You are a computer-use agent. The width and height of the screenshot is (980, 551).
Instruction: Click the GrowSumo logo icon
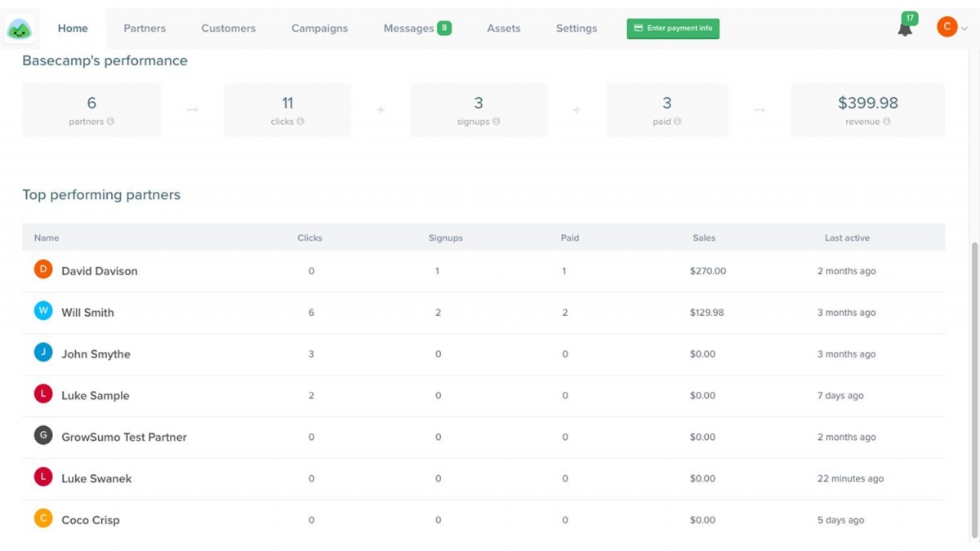click(20, 27)
